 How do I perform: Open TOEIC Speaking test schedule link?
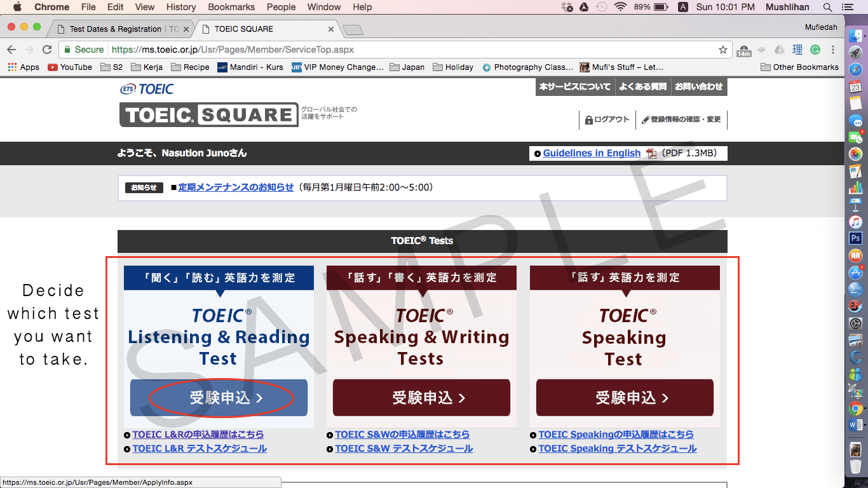click(617, 449)
